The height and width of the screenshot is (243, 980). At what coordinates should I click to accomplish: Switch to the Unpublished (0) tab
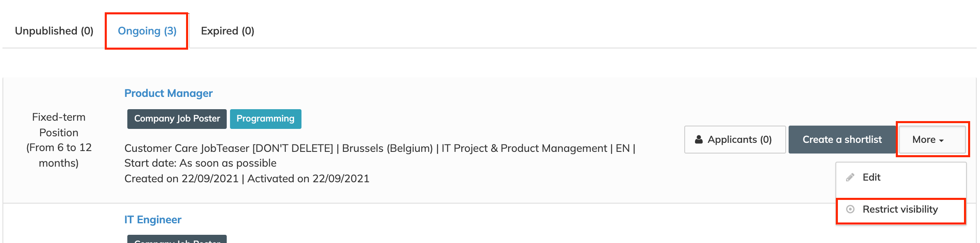tap(54, 31)
